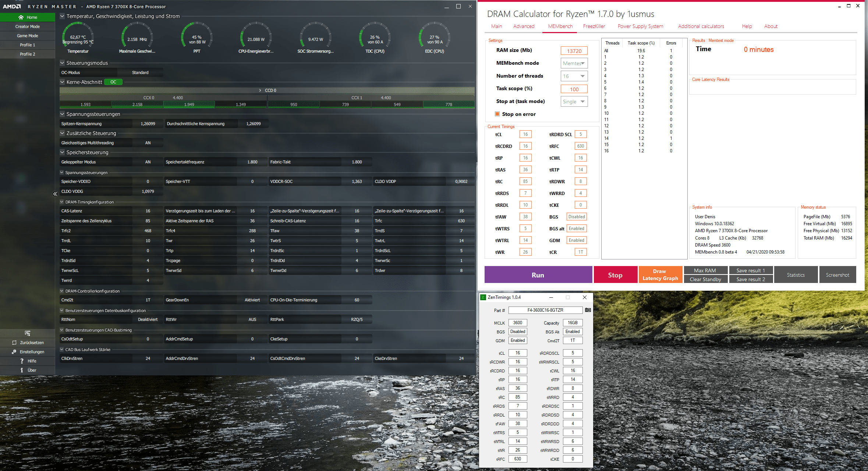Open the Stop at (task mode) dropdown

(x=574, y=102)
